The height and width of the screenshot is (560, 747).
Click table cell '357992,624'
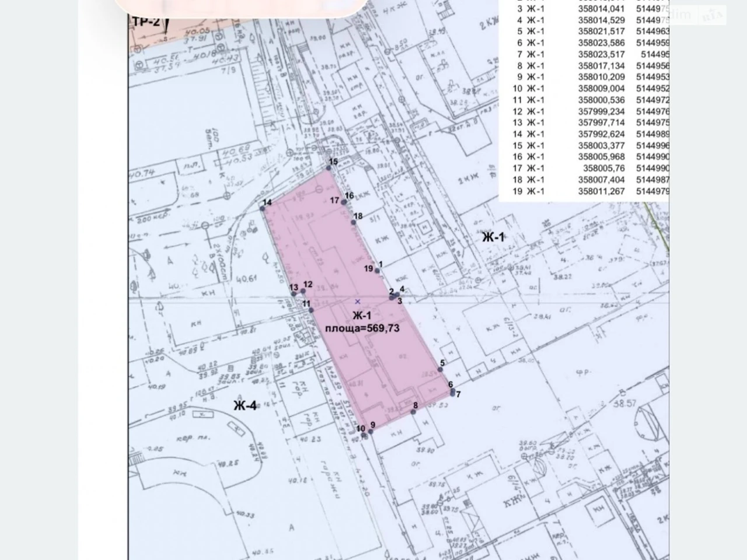(601, 134)
